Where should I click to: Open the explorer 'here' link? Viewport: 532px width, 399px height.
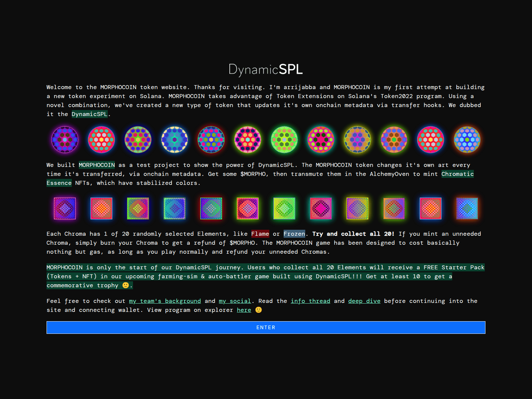coord(244,310)
